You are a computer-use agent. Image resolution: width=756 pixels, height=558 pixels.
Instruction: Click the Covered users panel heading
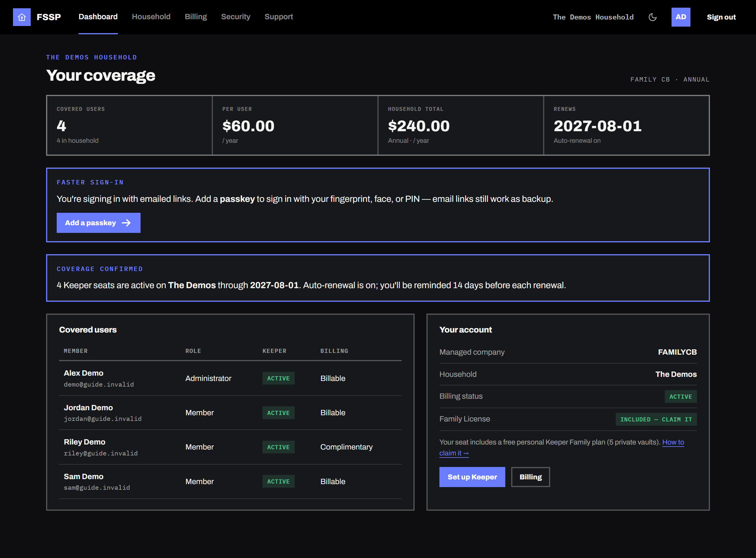click(x=88, y=329)
